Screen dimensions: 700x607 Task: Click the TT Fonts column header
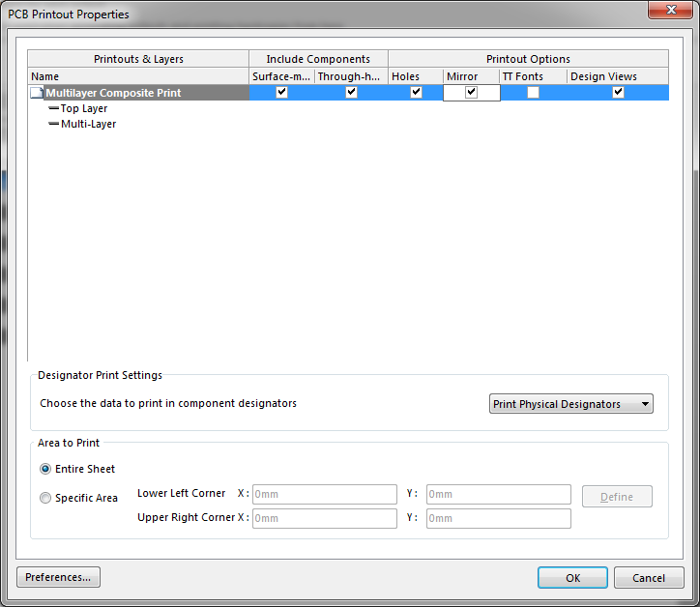[x=533, y=76]
